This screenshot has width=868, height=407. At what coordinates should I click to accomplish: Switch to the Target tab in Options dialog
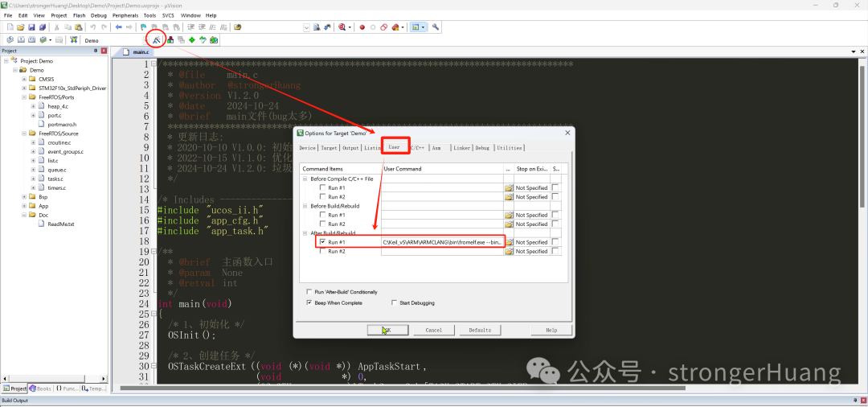tap(329, 148)
